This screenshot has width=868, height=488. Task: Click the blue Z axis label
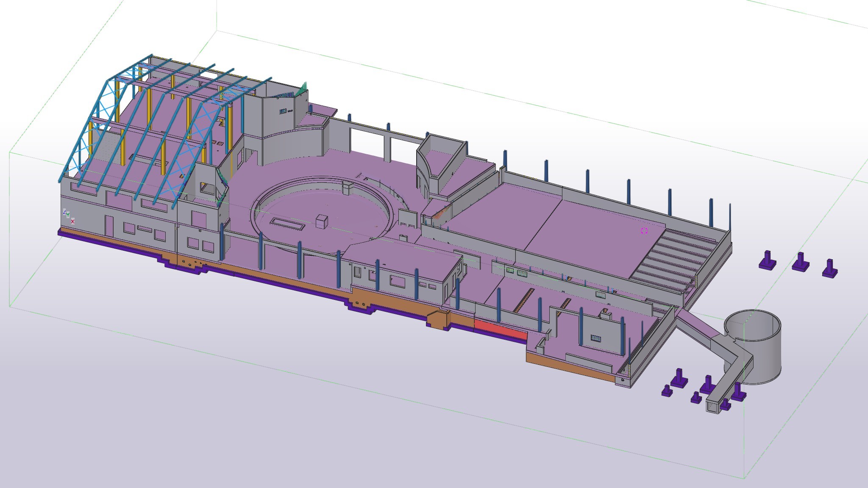(64, 211)
